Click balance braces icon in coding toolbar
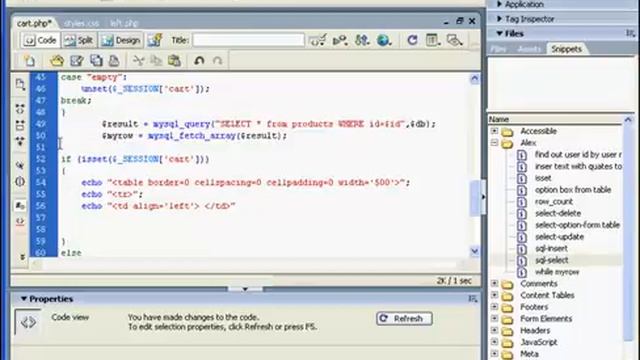Image resolution: width=640 pixels, height=360 pixels. (x=20, y=181)
